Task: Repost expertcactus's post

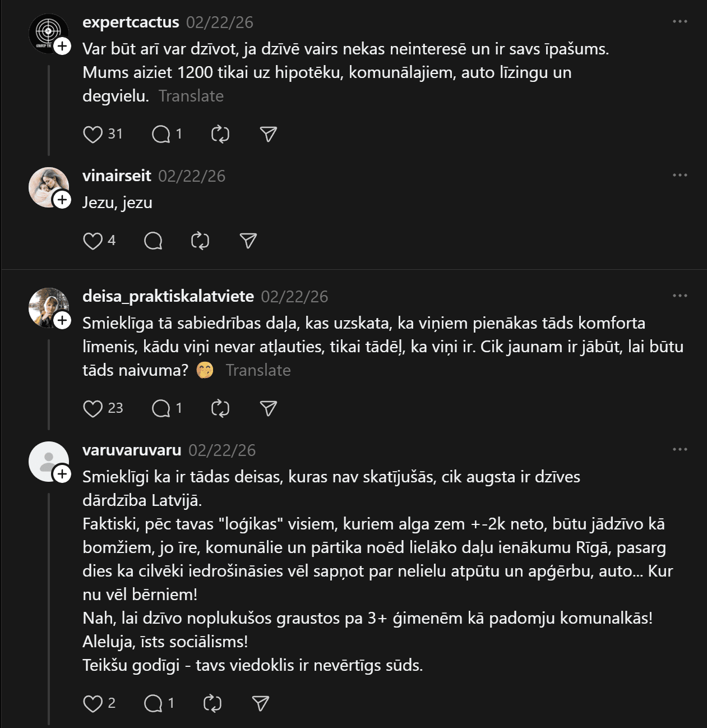Action: (220, 135)
